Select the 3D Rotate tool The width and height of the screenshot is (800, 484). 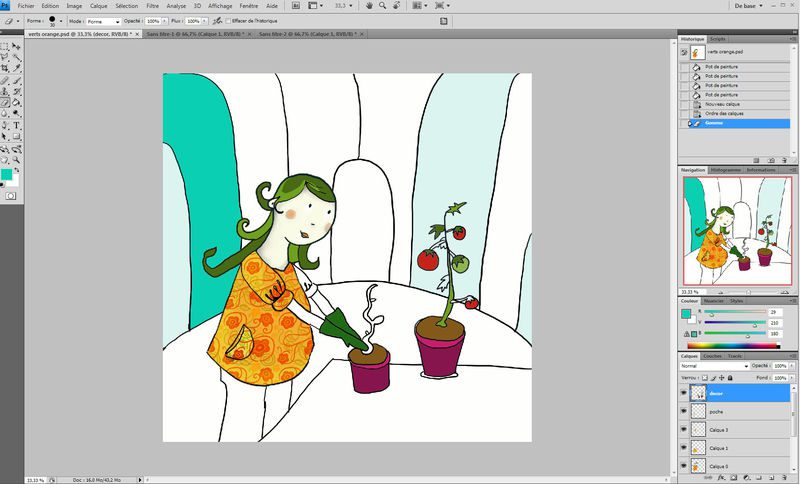(5, 149)
